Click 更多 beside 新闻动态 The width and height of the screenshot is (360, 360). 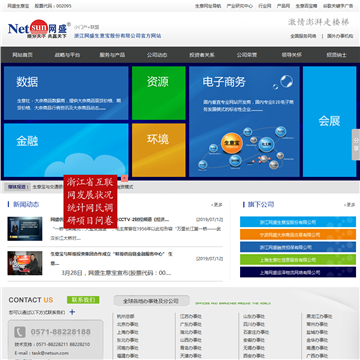pos(217,205)
